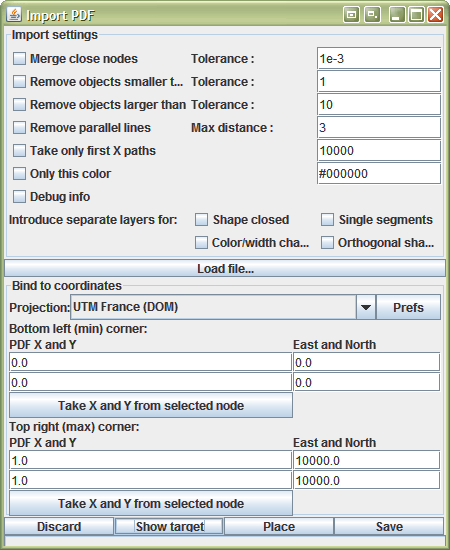Take X and Y for top right corner
Viewport: 450px width, 550px height.
click(151, 503)
